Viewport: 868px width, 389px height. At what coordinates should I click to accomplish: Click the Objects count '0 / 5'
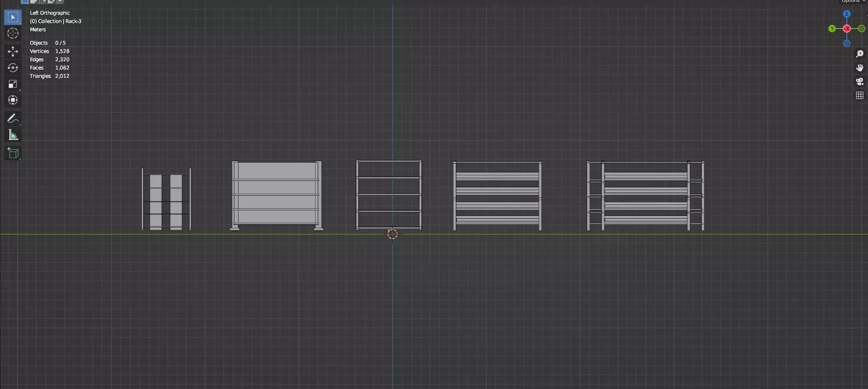pos(60,43)
